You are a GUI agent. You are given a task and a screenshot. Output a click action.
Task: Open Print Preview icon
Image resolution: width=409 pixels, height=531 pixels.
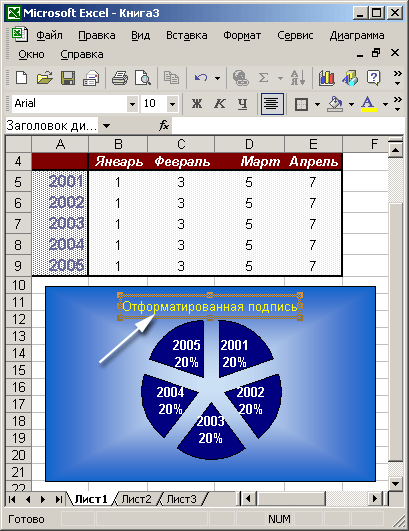[143, 78]
